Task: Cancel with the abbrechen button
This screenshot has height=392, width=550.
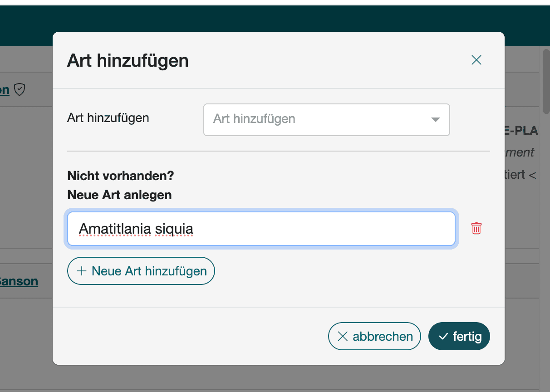Action: (374, 336)
